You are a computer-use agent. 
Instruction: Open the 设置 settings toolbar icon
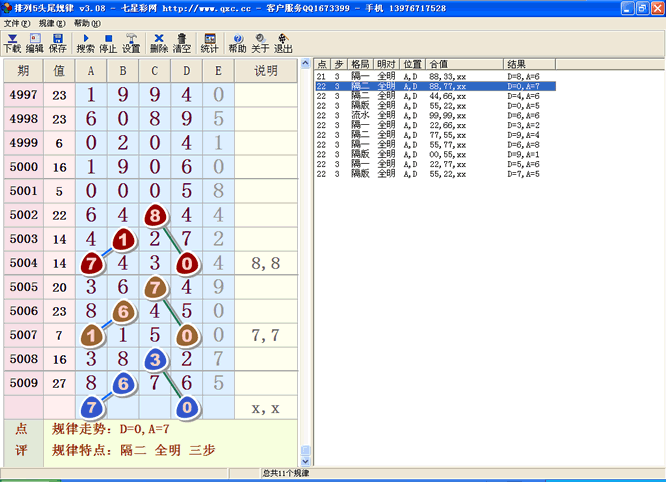131,43
